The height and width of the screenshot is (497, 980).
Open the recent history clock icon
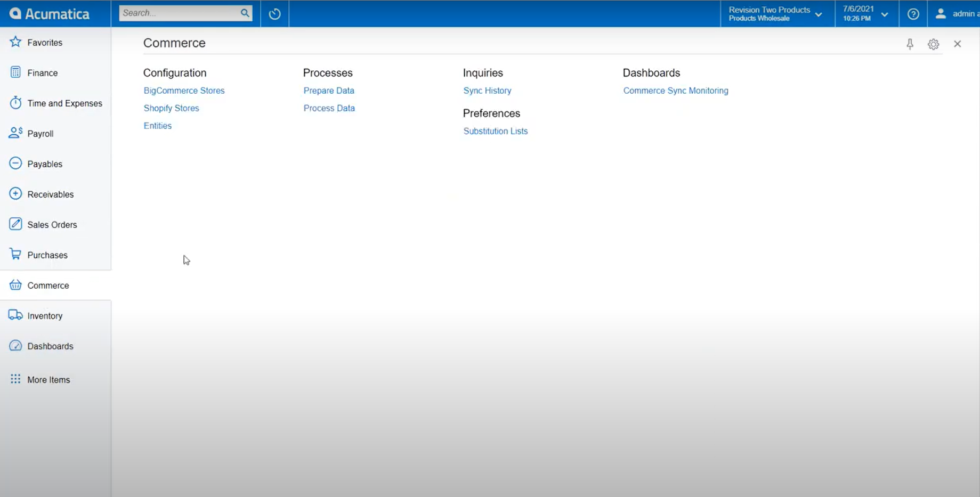(x=274, y=14)
